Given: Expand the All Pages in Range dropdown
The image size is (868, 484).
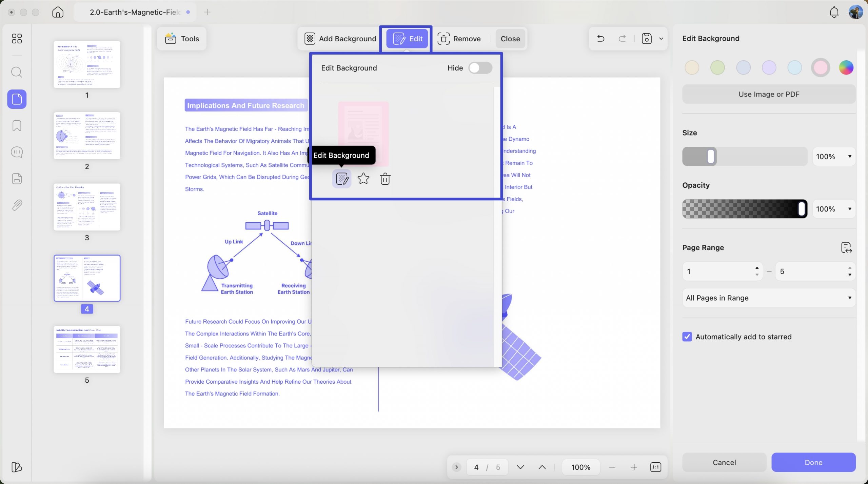Looking at the screenshot, I should (x=769, y=298).
